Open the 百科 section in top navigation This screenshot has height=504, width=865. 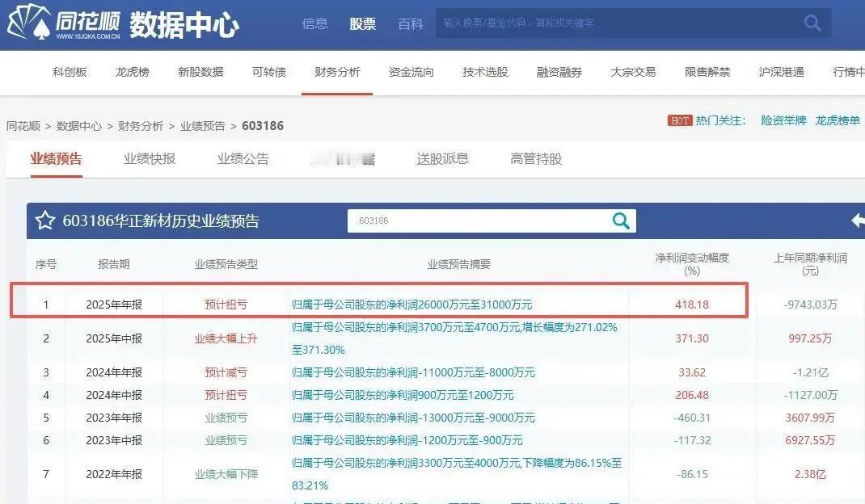click(411, 23)
